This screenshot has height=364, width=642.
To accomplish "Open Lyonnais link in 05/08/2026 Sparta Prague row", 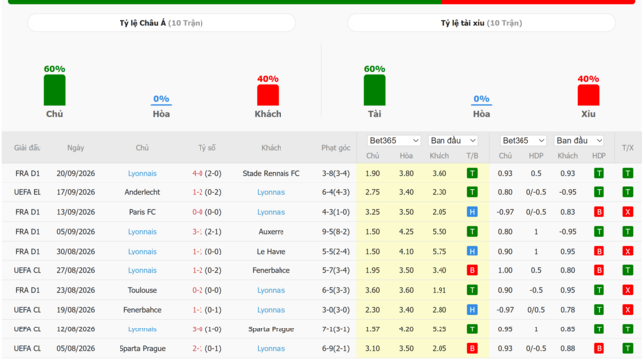I will [271, 349].
